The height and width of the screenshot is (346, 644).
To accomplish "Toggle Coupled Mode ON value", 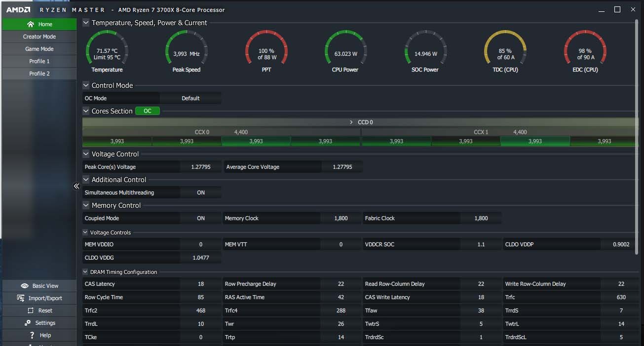I will [201, 218].
